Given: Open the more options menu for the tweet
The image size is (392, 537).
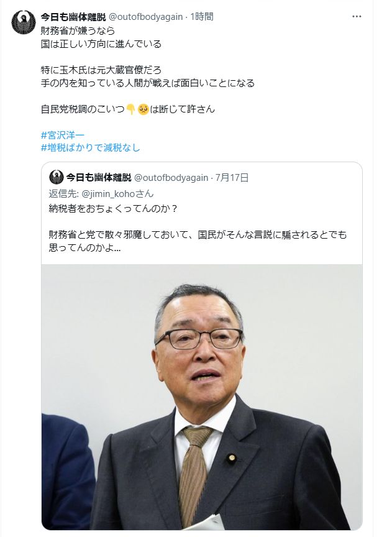Looking at the screenshot, I should point(357,16).
